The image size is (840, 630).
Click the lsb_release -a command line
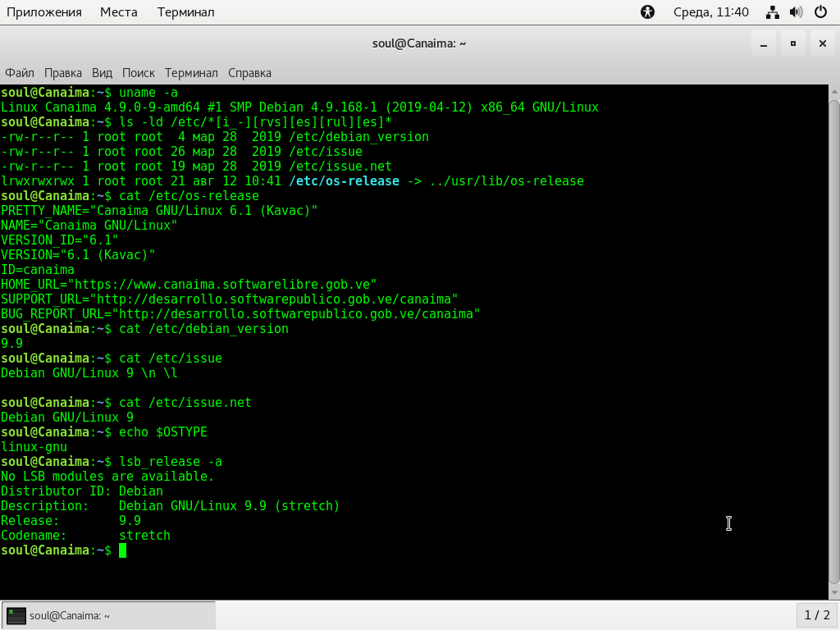112,461
